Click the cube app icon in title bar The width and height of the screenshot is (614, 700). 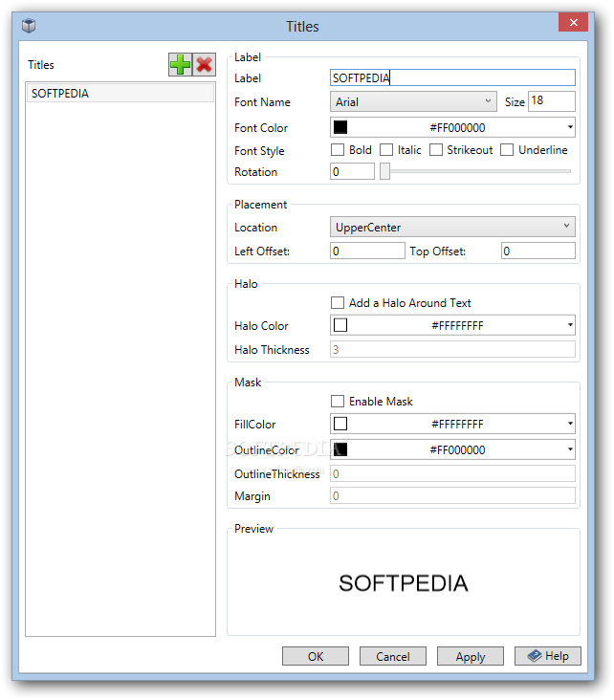tap(29, 26)
